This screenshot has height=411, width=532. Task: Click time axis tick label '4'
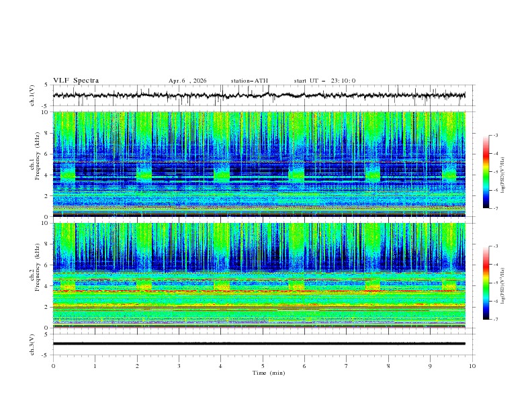click(221, 366)
